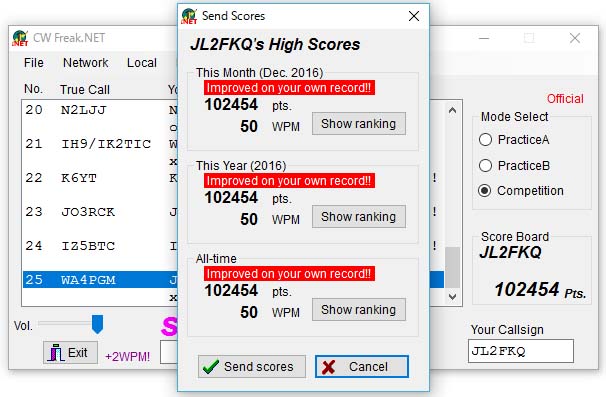Select row 24 IZ5BTC in call list

tap(100, 246)
